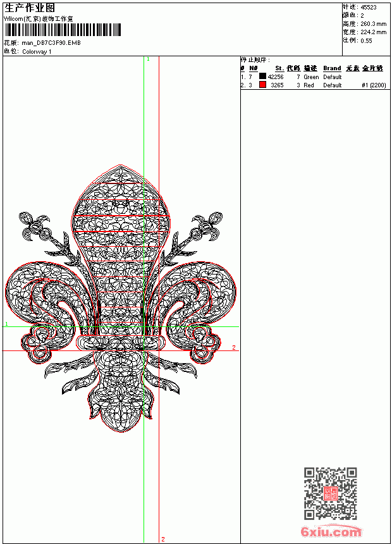
Task: Click the QR code image
Action: pos(331,493)
